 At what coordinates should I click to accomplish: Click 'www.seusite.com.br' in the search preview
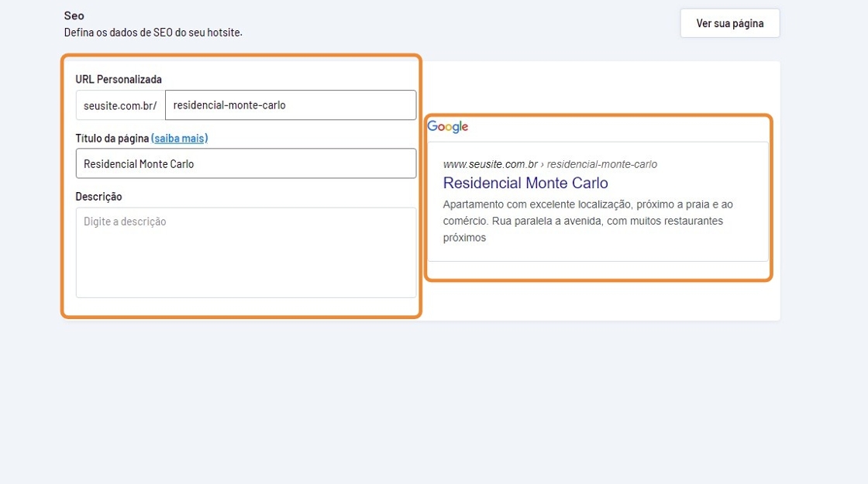490,164
